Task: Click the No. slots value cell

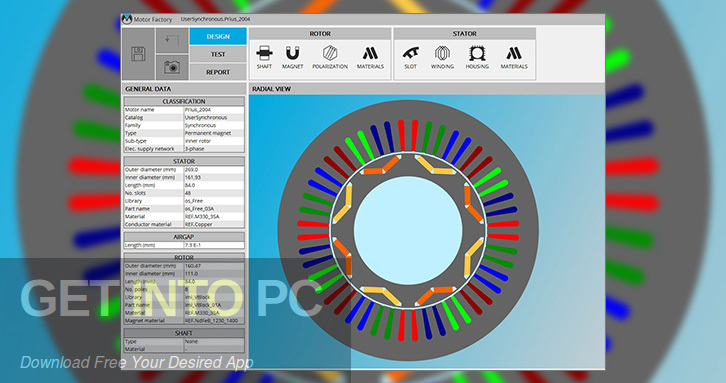Action: [214, 193]
